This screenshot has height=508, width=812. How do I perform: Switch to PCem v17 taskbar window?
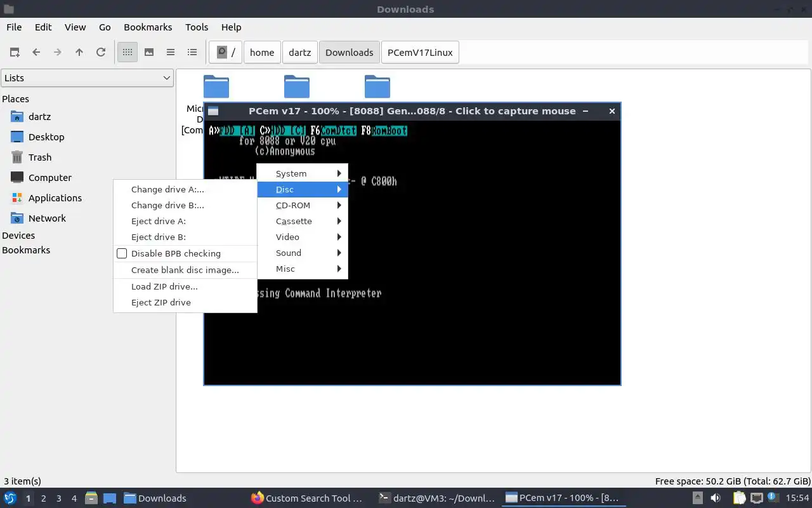tap(562, 498)
